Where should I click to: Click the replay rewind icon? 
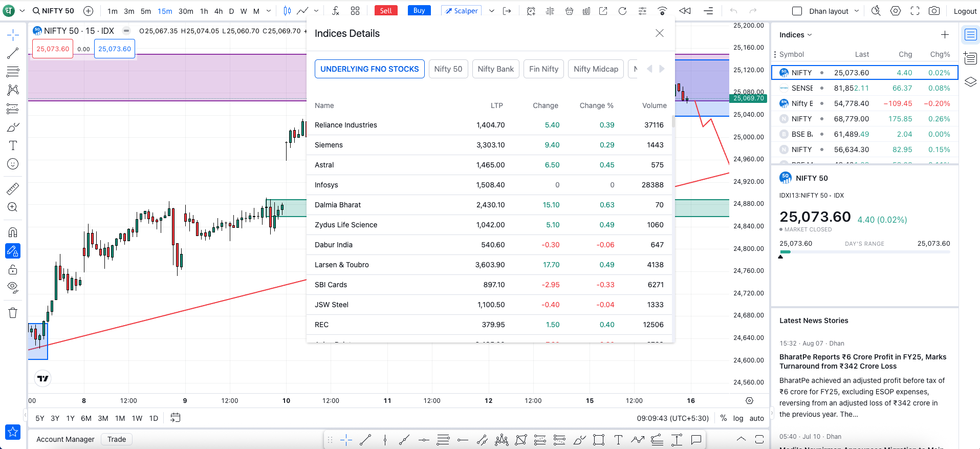(685, 11)
